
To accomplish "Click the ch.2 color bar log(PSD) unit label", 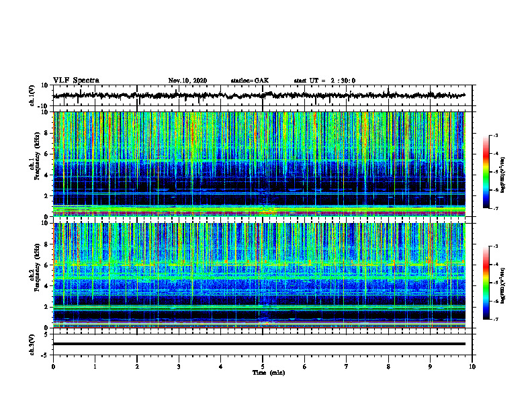I will pos(503,285).
